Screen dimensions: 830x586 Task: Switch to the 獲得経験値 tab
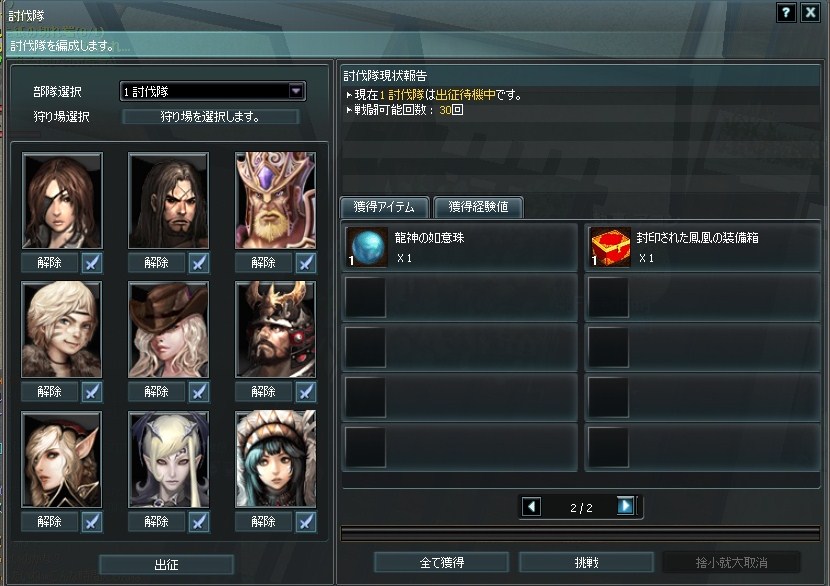tap(479, 207)
